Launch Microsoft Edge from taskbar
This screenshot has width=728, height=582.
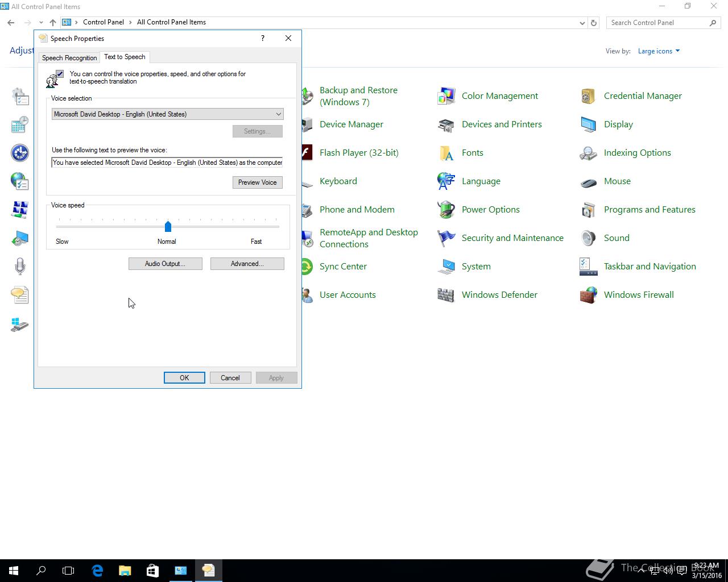pos(97,571)
